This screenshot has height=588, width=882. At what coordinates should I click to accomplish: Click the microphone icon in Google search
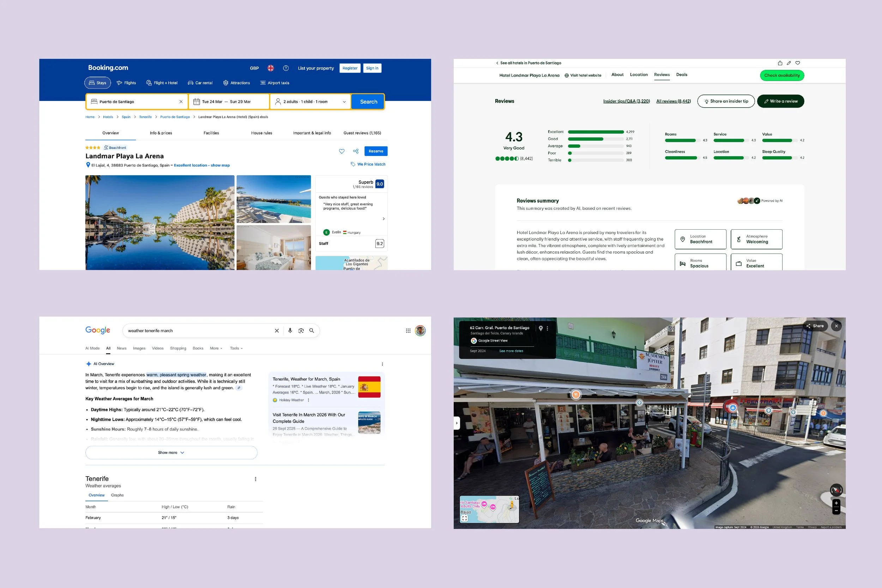(290, 331)
